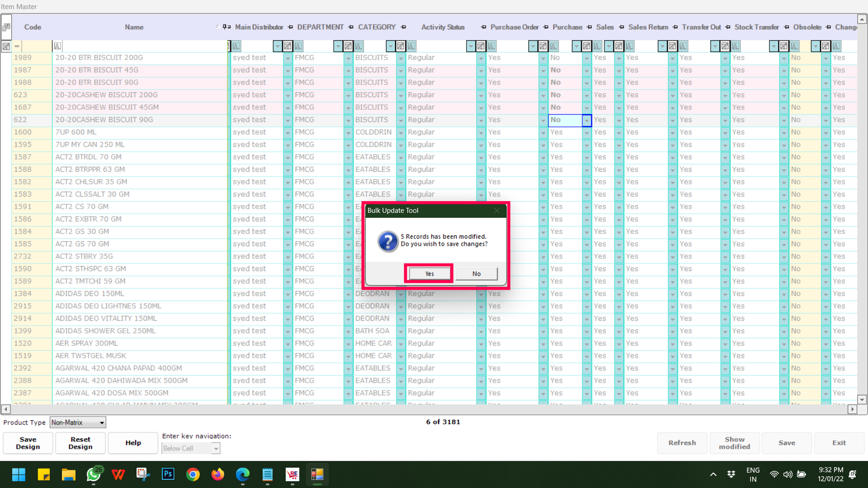The image size is (868, 488).
Task: Click pin icon after CATEGORY column header
Action: (403, 27)
